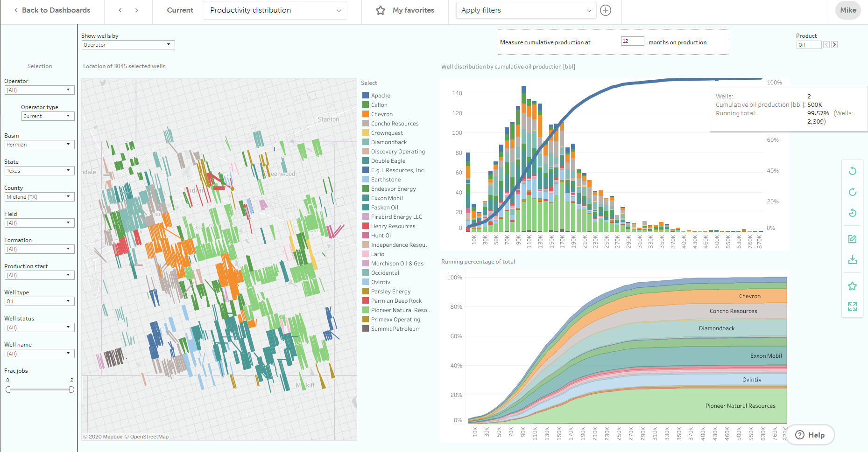The width and height of the screenshot is (868, 452).
Task: Click the Frac jobs slider right handle
Action: pos(71,389)
